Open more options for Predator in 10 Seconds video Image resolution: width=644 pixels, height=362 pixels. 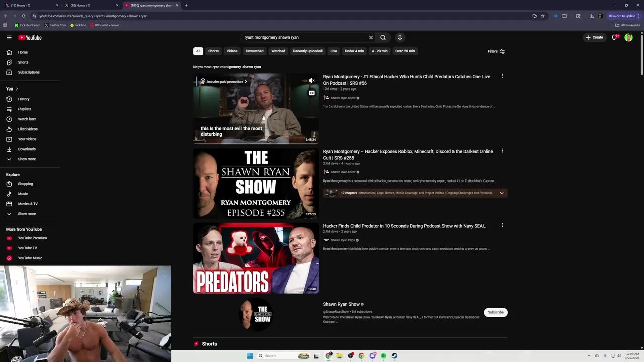point(502,225)
